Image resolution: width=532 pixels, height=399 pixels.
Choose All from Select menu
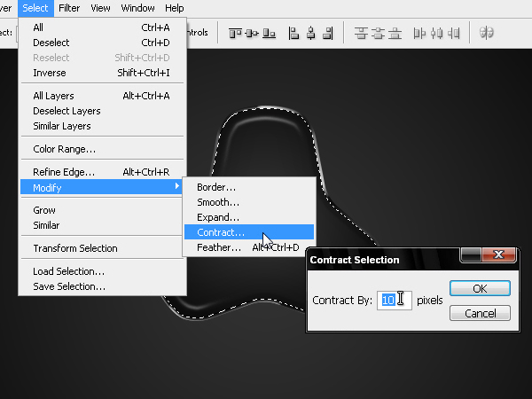[102, 27]
